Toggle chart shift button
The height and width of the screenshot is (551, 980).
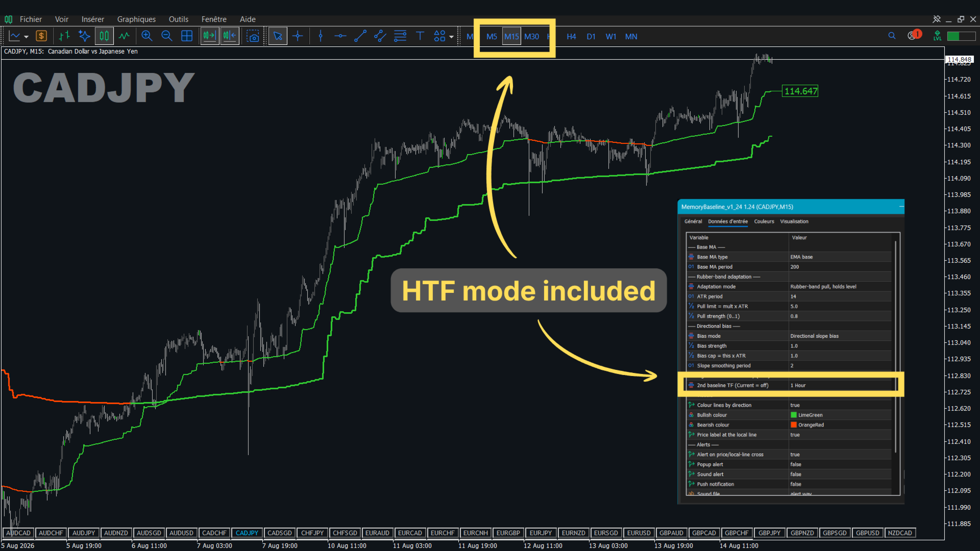[x=230, y=36]
